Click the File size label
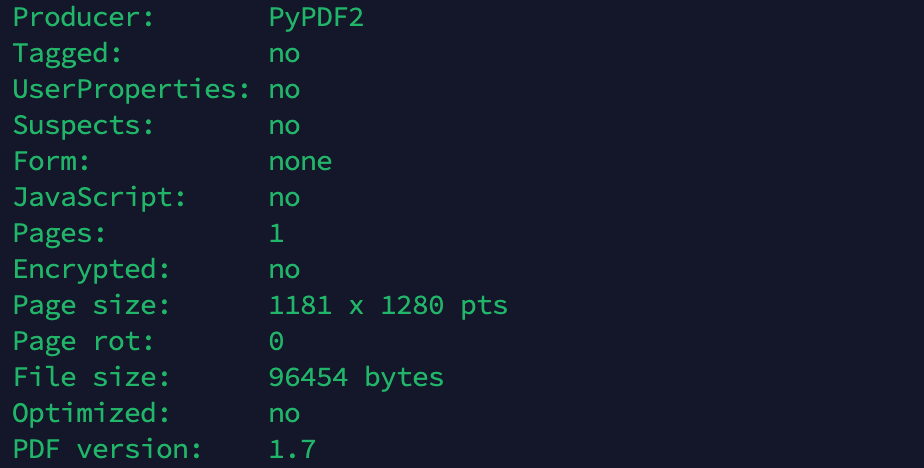 pyautogui.click(x=91, y=377)
